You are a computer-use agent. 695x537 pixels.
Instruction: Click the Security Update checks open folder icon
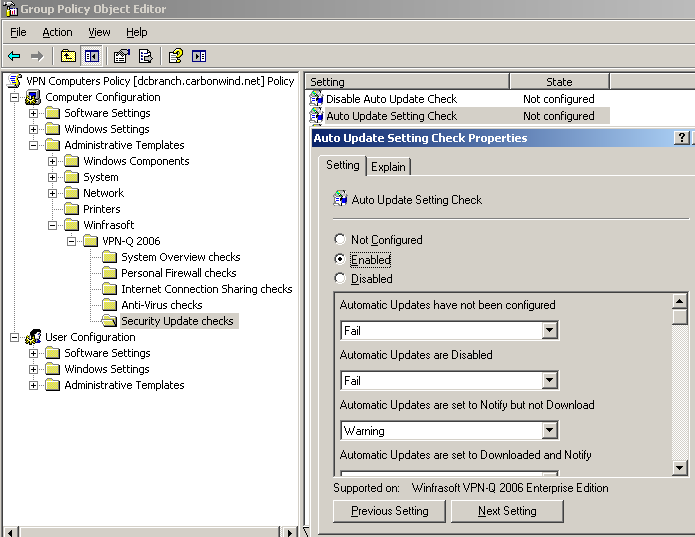[x=109, y=321]
